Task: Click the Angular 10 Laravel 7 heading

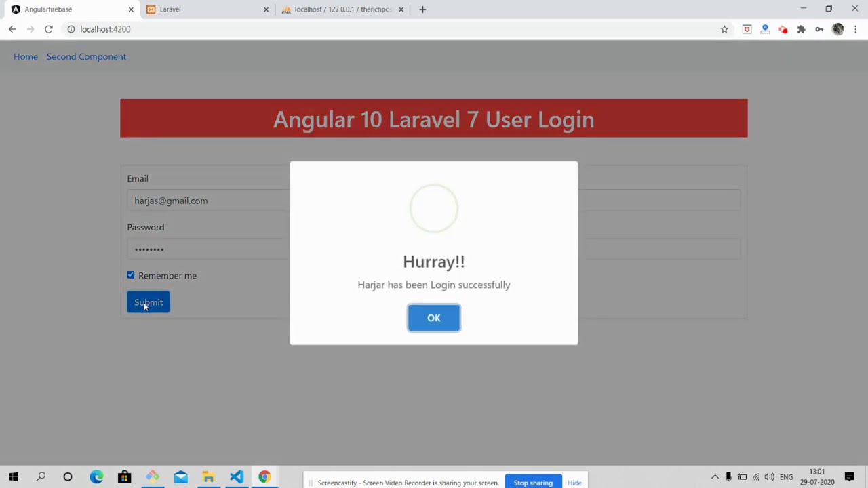Action: (434, 119)
